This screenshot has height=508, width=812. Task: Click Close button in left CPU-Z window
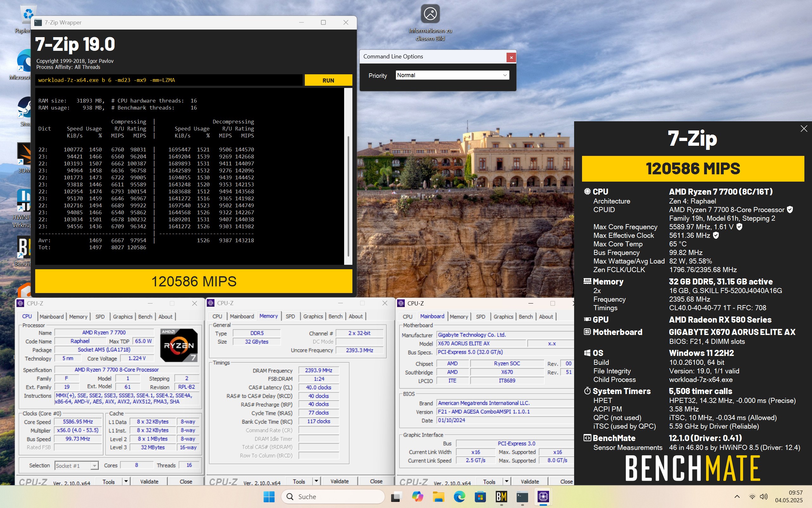point(186,481)
